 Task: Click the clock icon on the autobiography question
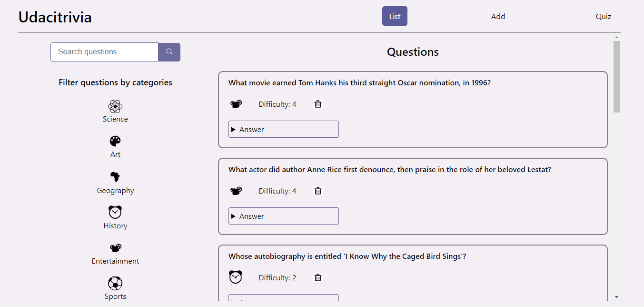[x=236, y=276]
